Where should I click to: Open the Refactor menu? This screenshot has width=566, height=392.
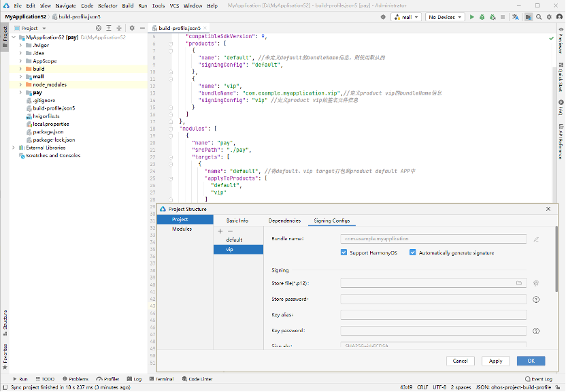click(107, 5)
